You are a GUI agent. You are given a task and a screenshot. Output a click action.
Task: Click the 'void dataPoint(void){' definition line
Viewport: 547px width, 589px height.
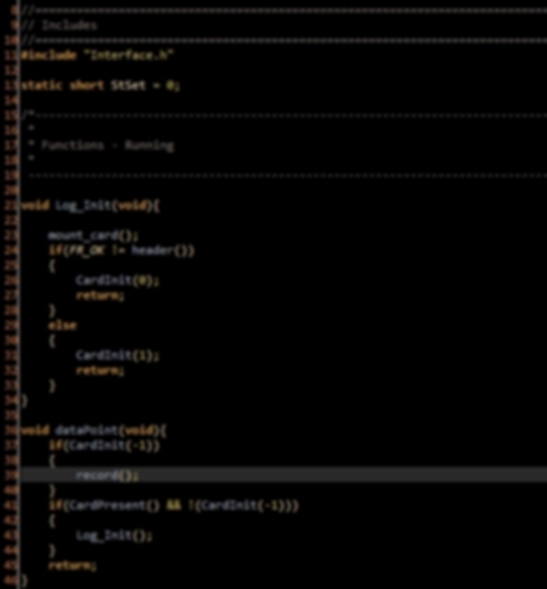[94, 430]
